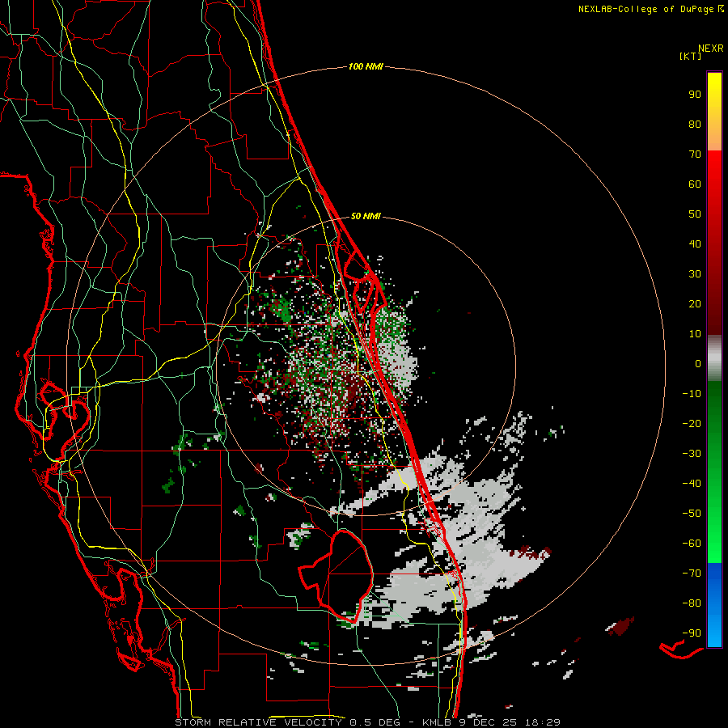The height and width of the screenshot is (728, 728).
Task: Select the -40 value on velocity scale
Action: click(x=692, y=484)
